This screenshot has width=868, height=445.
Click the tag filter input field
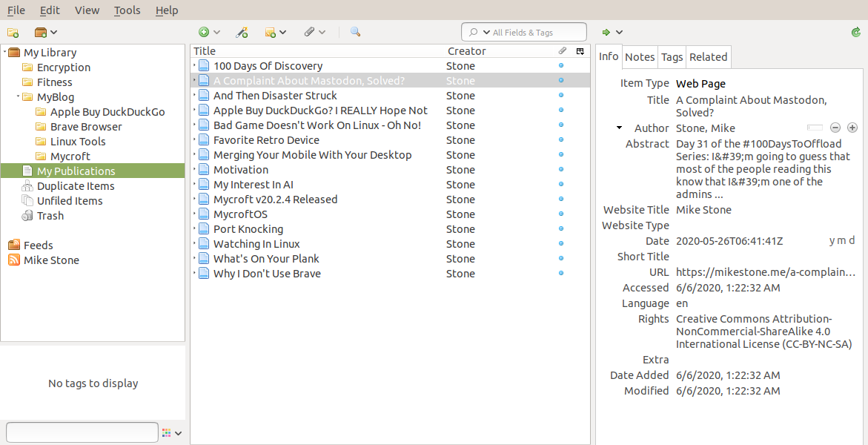[x=82, y=432]
